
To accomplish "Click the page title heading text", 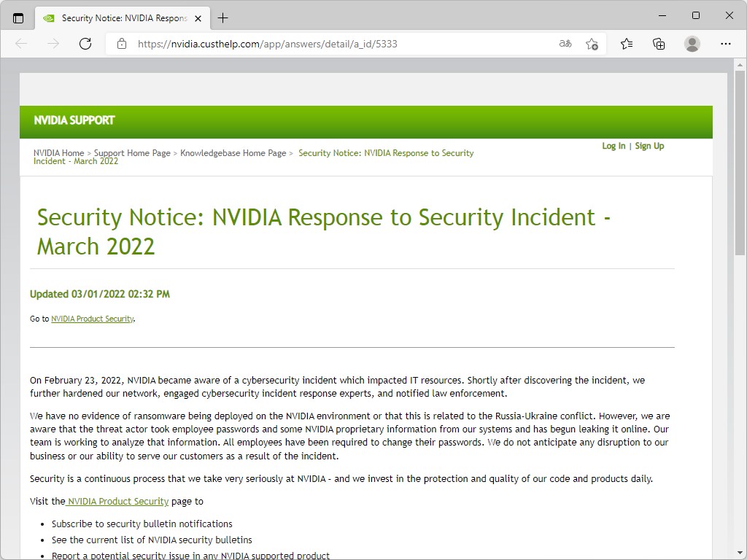I will [x=323, y=232].
